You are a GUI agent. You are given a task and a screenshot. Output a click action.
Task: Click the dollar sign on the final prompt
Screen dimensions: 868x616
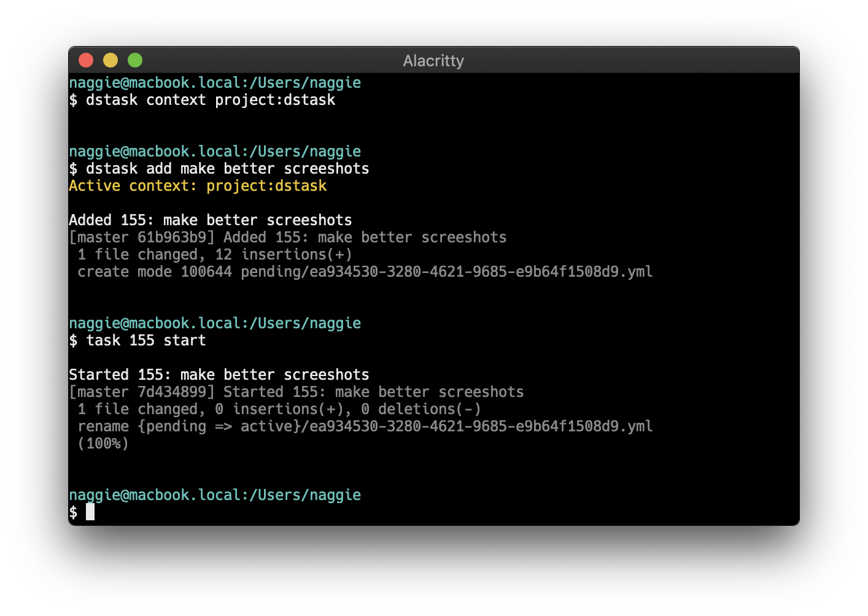[72, 511]
